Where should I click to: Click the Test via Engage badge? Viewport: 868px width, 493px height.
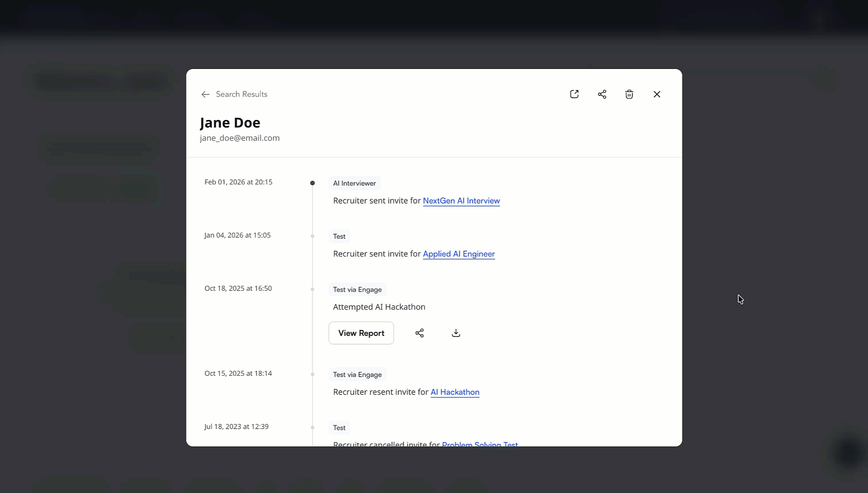(357, 289)
